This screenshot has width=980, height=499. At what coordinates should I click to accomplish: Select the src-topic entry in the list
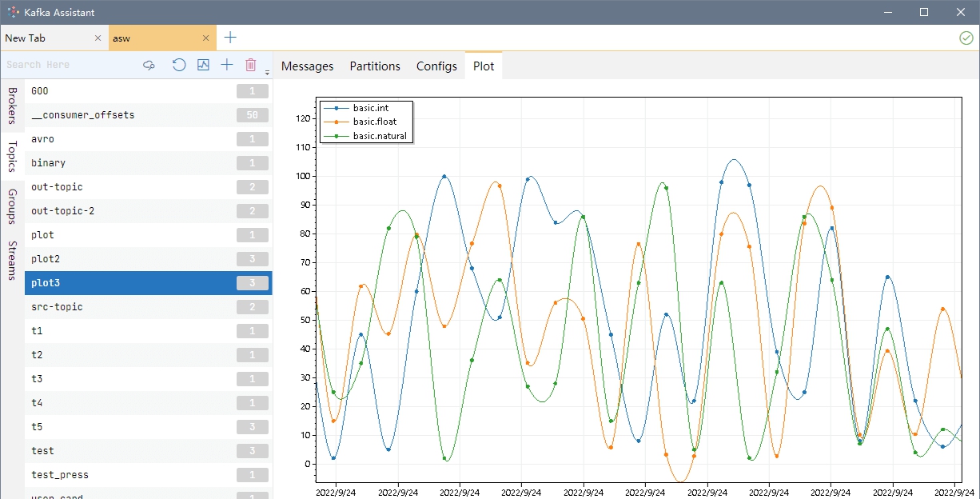(x=57, y=307)
